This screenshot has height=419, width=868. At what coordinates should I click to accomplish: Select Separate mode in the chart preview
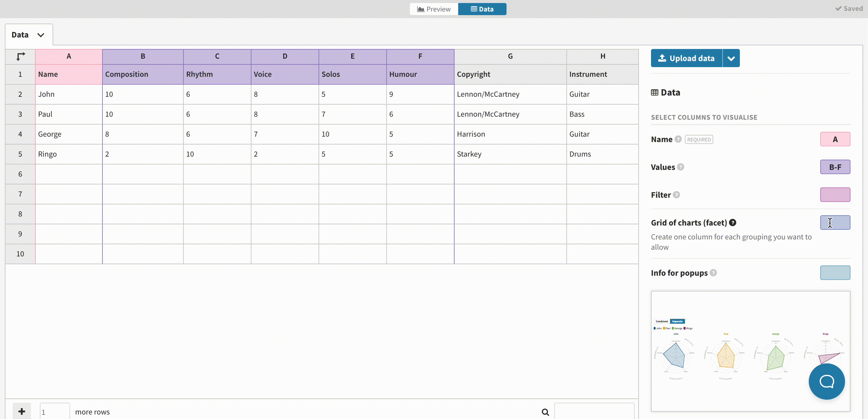677,321
